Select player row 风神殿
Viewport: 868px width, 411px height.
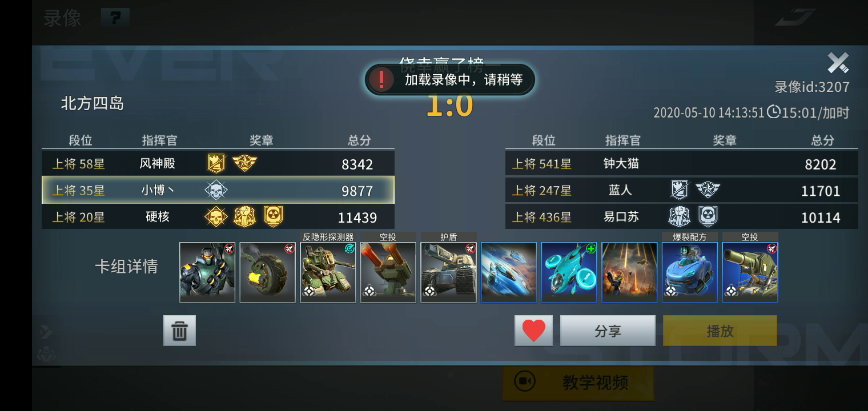[218, 164]
